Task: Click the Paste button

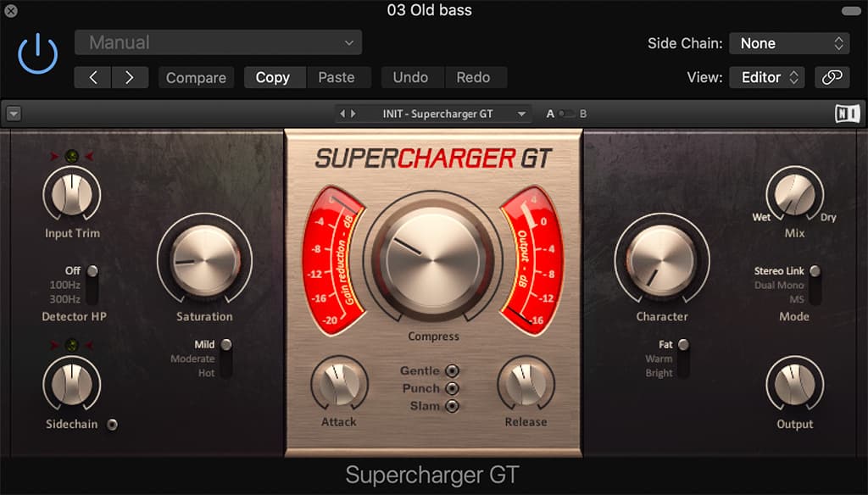Action: coord(338,77)
